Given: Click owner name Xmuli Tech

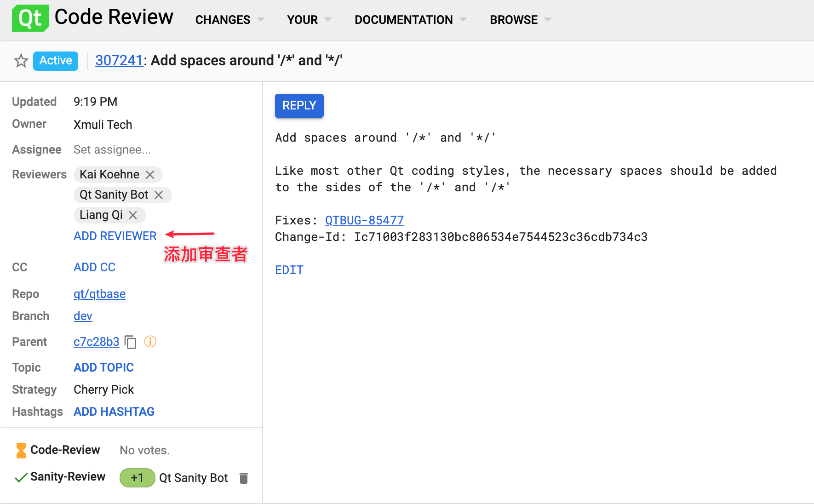Looking at the screenshot, I should (103, 125).
